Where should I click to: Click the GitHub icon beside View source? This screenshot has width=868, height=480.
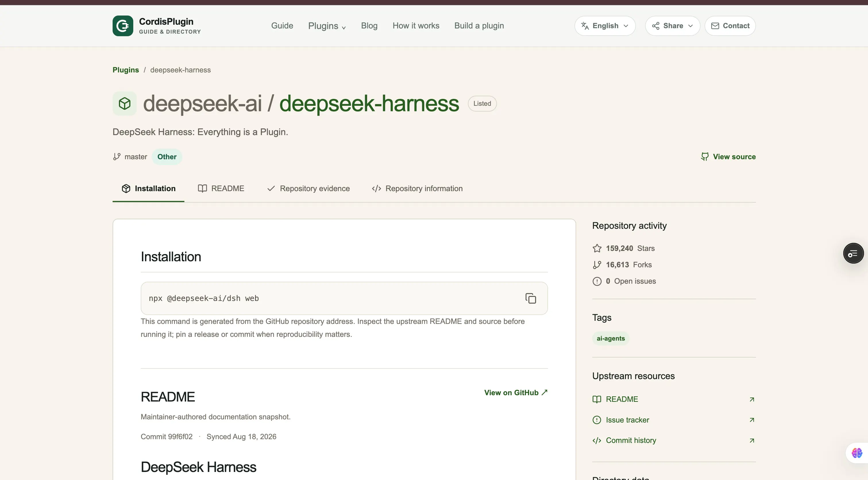click(x=705, y=157)
